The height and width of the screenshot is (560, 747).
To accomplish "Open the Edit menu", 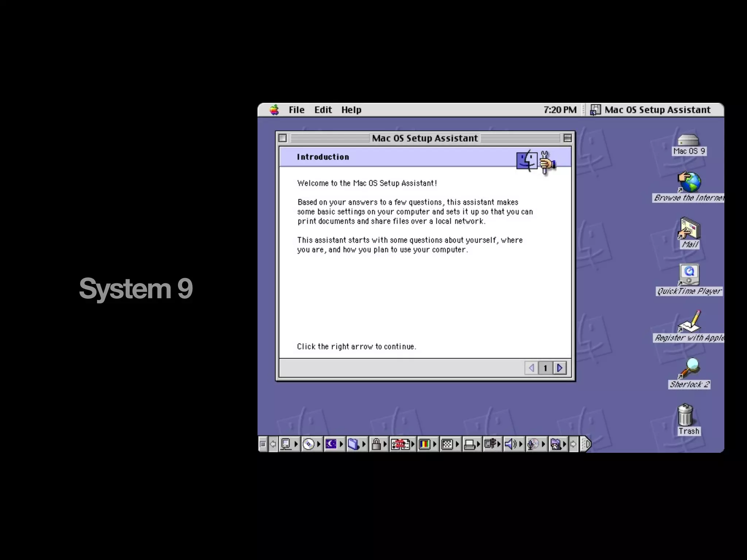I will pos(323,110).
